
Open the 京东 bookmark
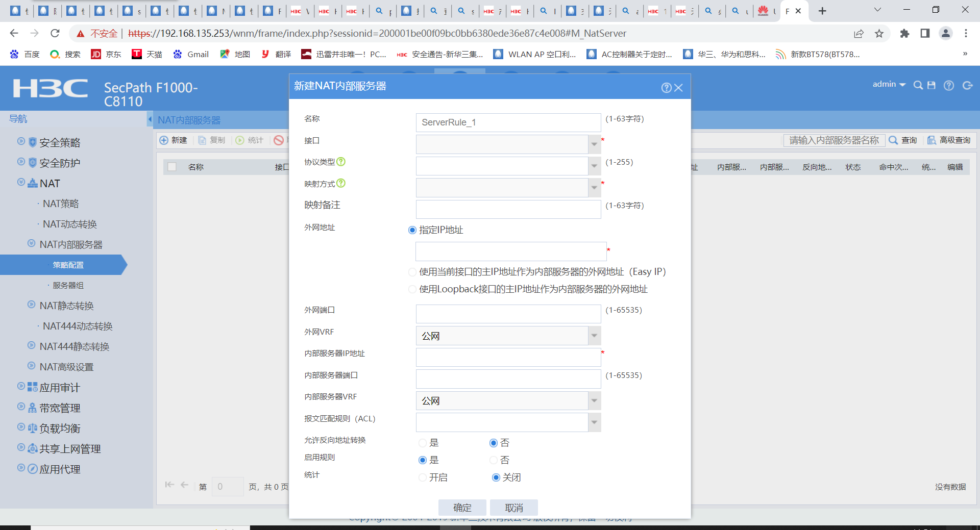106,54
